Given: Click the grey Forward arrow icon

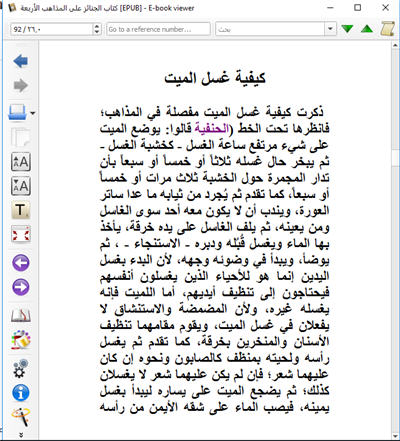Looking at the screenshot, I should tap(21, 86).
